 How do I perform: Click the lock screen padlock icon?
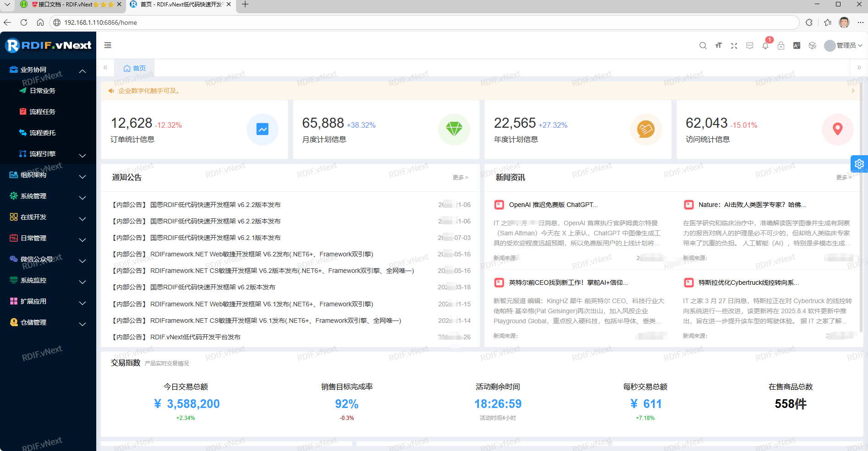[781, 45]
